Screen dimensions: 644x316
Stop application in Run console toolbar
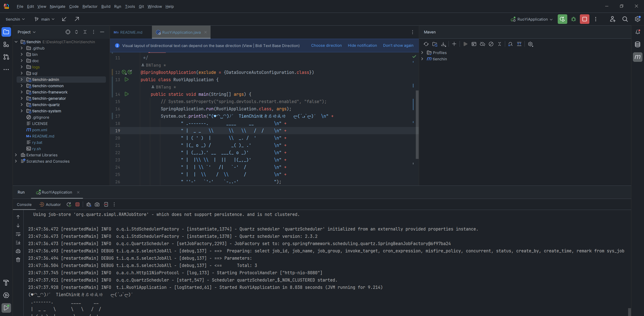click(77, 204)
